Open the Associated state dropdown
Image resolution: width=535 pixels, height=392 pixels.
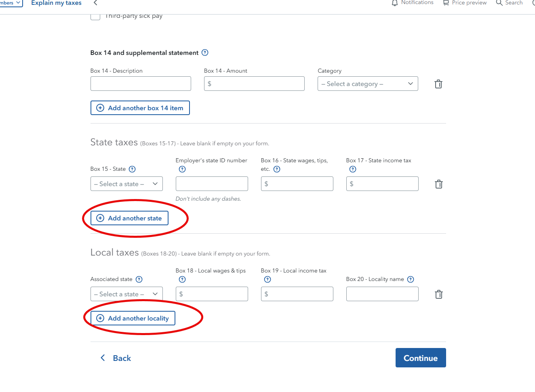point(126,294)
